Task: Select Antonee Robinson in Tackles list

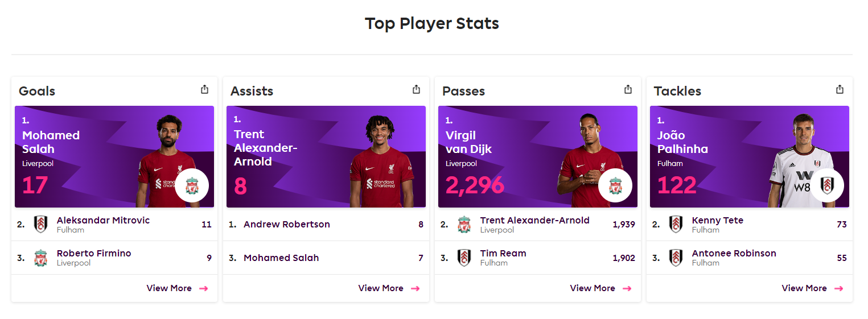Action: tap(750, 258)
